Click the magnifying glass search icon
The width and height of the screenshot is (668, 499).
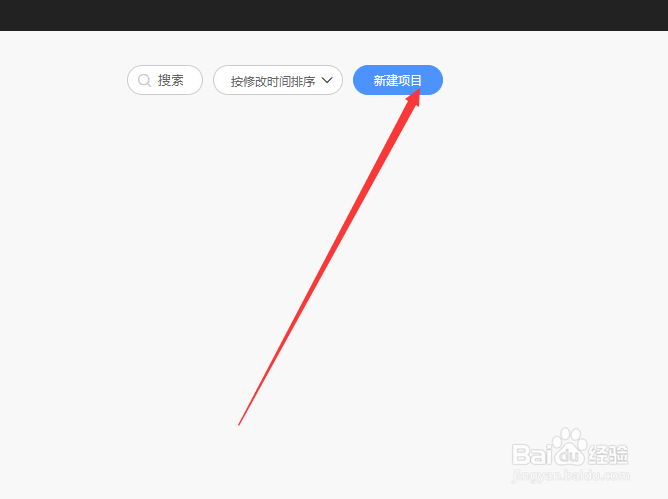click(144, 80)
